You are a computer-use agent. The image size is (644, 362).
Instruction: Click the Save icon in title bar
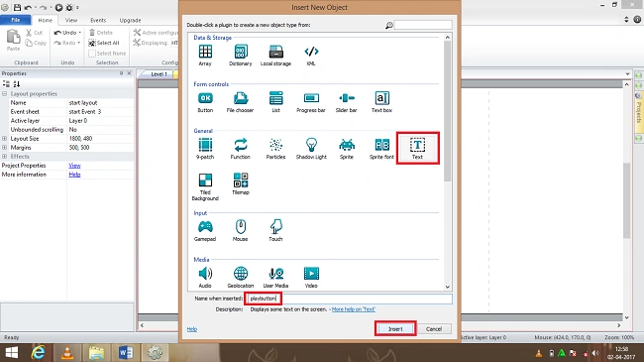(17, 7)
